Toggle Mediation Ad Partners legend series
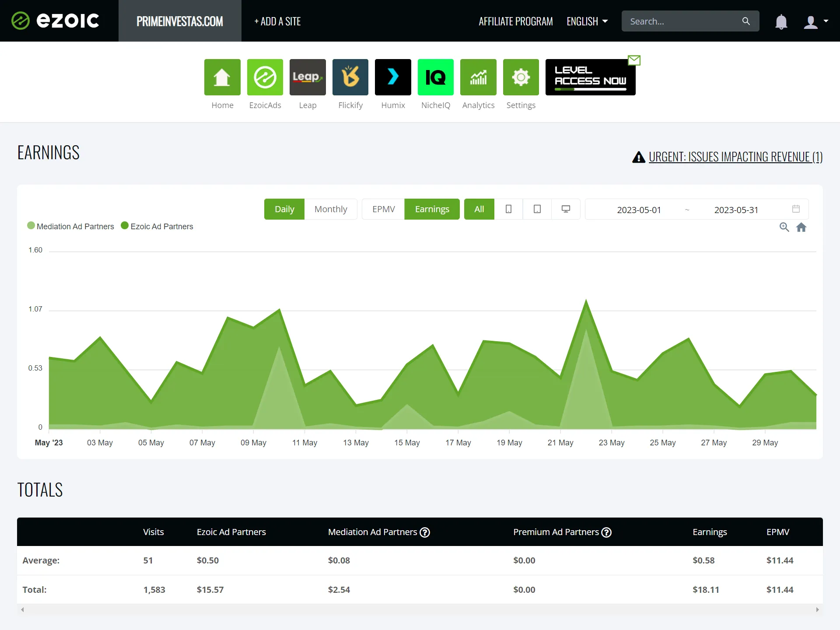The height and width of the screenshot is (630, 840). (x=70, y=226)
